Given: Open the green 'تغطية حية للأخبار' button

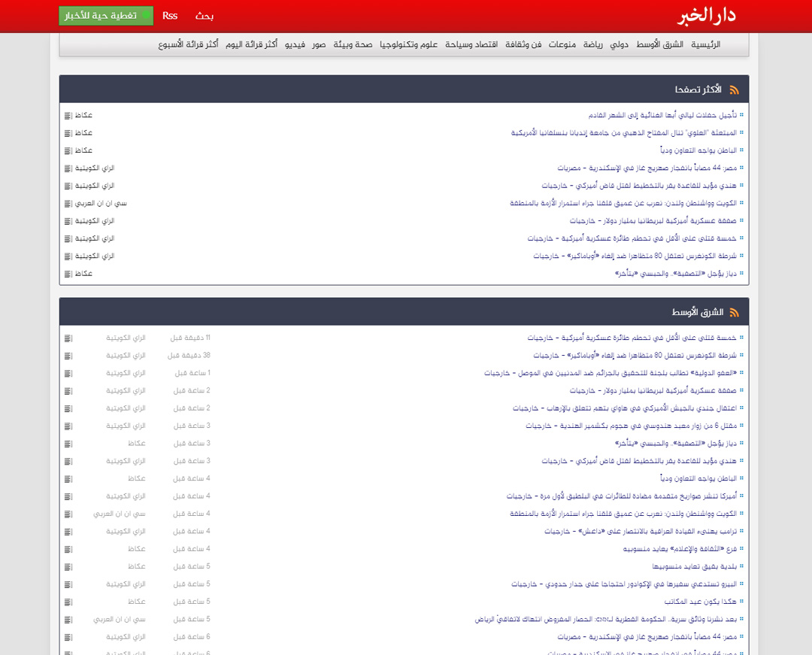Looking at the screenshot, I should (105, 16).
